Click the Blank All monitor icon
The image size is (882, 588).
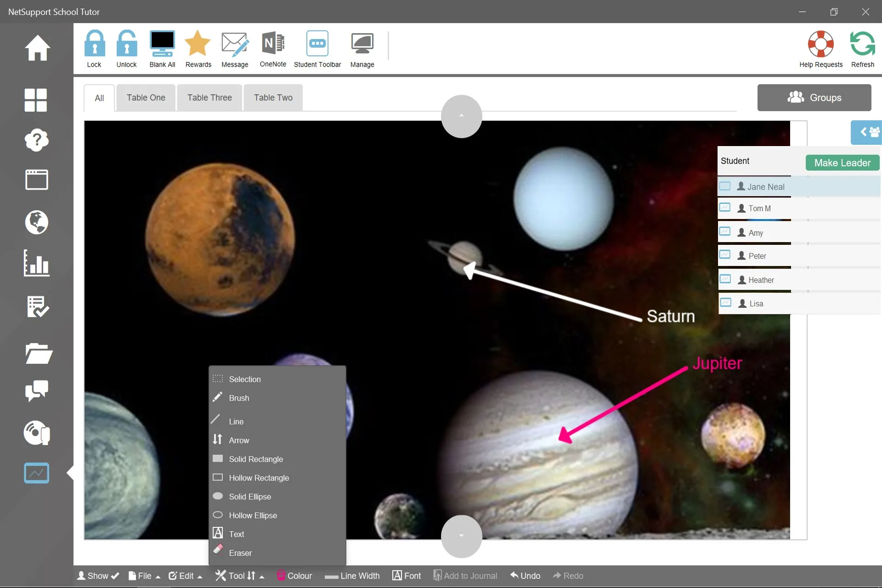click(162, 44)
